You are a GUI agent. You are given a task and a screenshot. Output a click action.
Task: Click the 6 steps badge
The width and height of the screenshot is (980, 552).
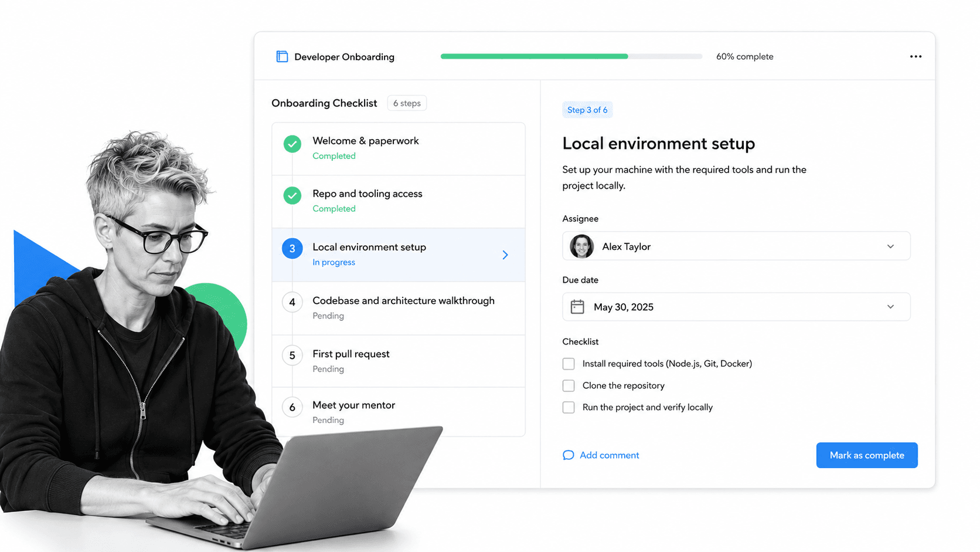[407, 103]
